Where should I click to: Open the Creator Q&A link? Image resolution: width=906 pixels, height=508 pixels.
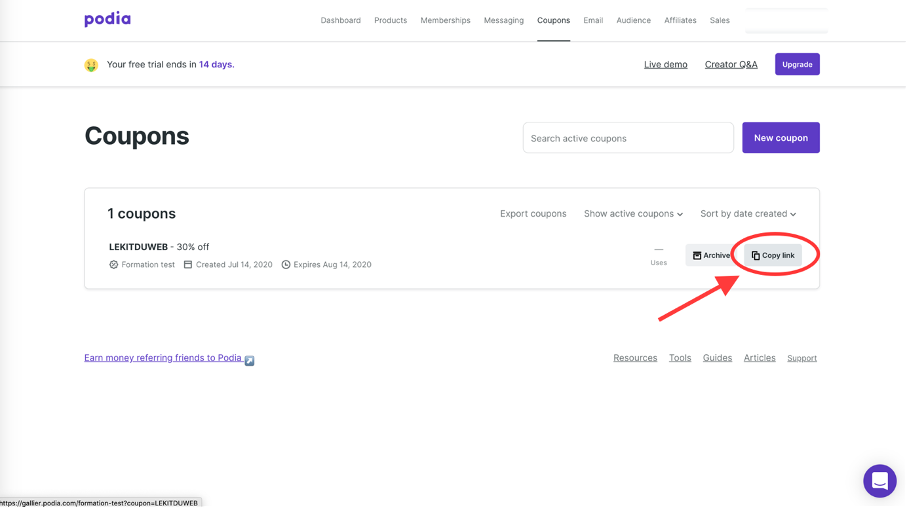point(731,65)
